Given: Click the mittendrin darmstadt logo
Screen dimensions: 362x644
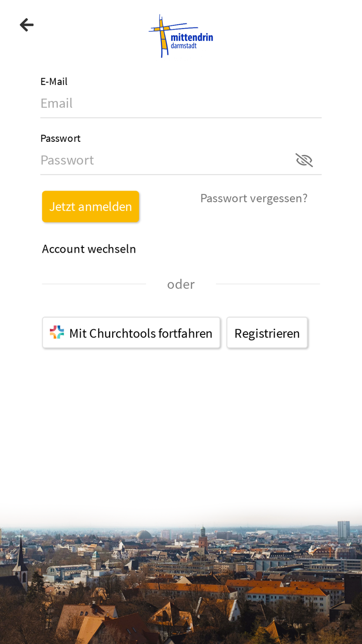Looking at the screenshot, I should (x=181, y=35).
